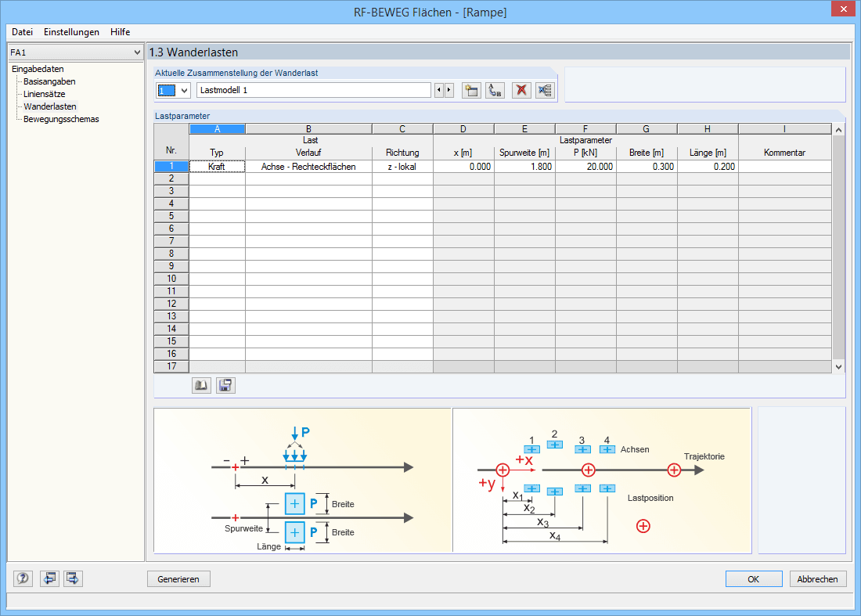Viewport: 861px width, 616px height.
Task: Click the Kraft cell in row 1
Action: pos(217,167)
